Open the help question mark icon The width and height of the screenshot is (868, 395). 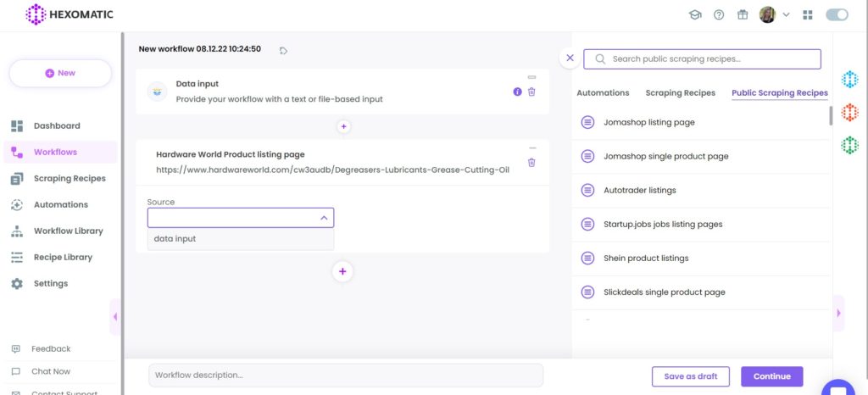(719, 15)
